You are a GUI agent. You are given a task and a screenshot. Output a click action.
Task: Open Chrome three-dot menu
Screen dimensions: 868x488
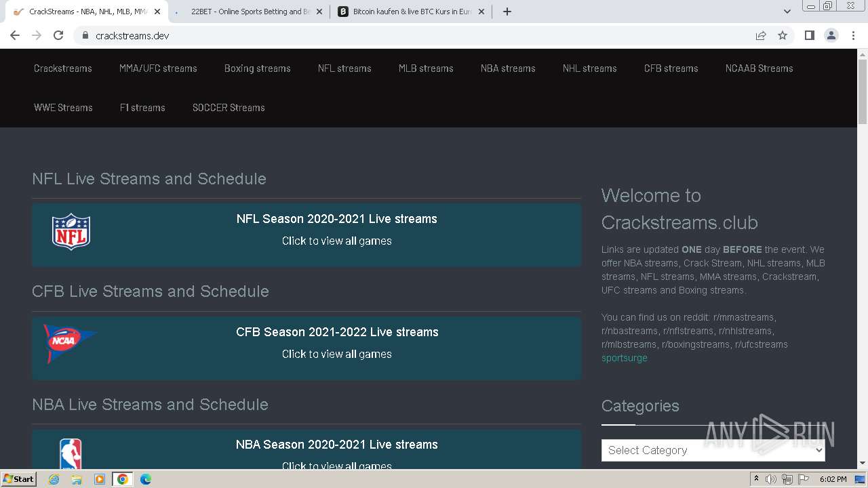(853, 35)
